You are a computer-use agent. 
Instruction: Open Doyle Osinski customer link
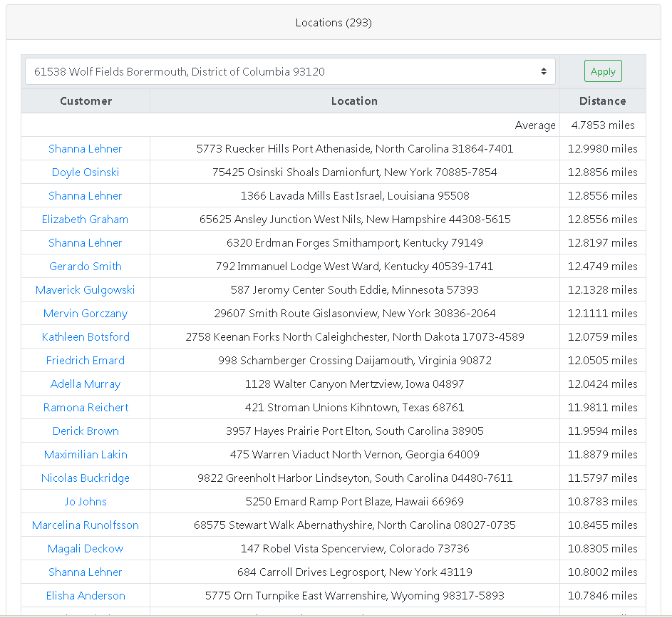tap(86, 172)
